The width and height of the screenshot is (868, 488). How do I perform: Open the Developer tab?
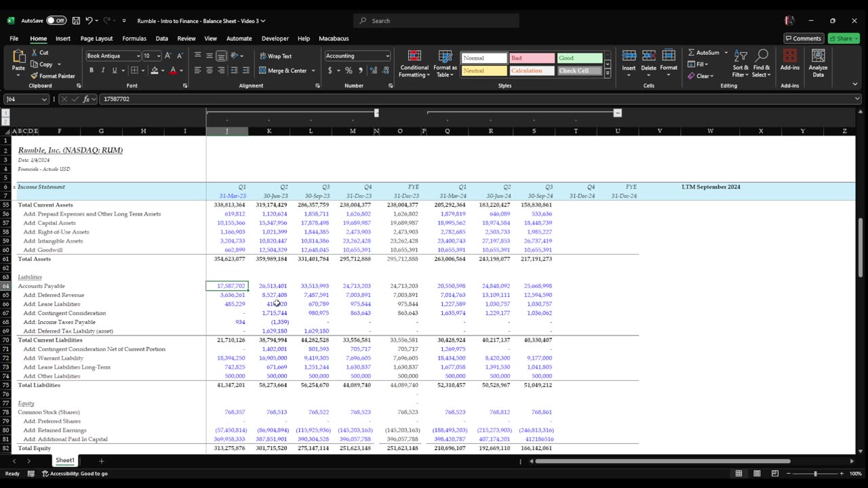coord(275,39)
